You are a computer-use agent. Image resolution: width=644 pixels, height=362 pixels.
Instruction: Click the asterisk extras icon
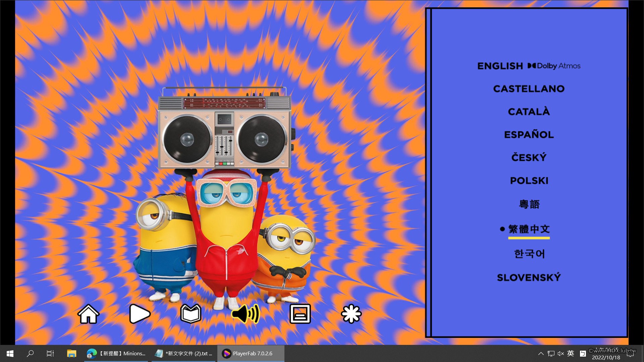pyautogui.click(x=351, y=314)
